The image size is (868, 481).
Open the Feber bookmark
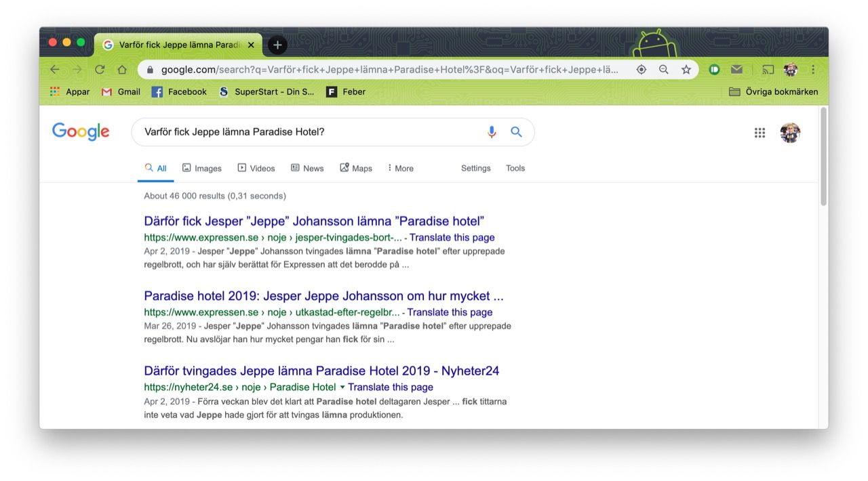pyautogui.click(x=346, y=91)
